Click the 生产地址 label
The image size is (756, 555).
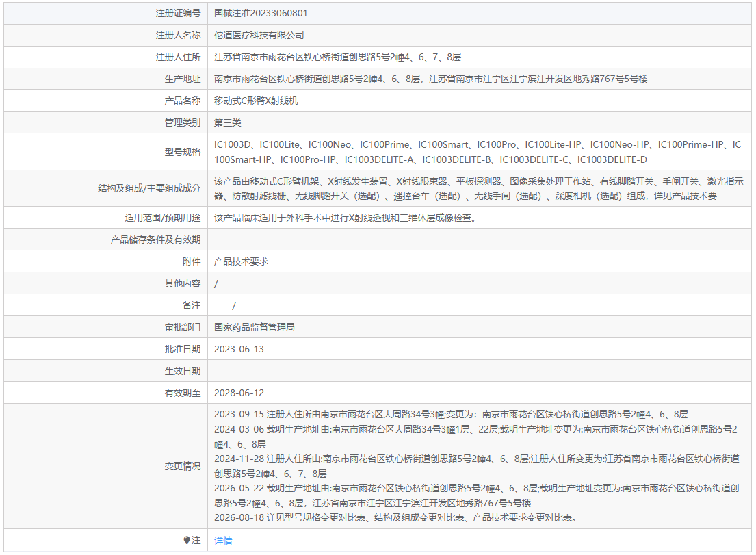(182, 79)
